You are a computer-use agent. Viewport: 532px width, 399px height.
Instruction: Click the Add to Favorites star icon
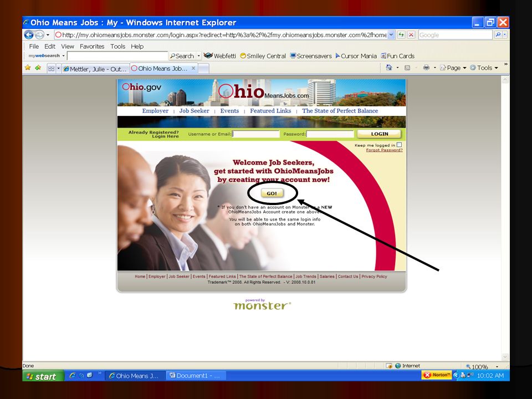coord(38,68)
